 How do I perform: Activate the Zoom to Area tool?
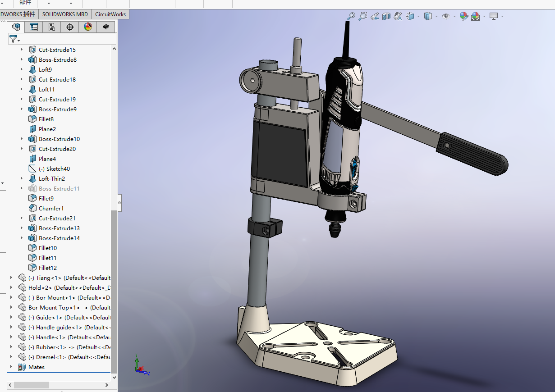click(362, 16)
